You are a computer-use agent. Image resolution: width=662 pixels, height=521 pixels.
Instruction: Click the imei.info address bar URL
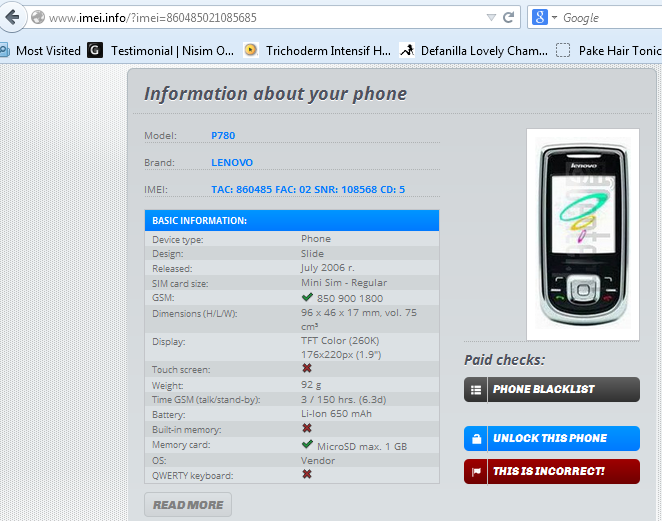pyautogui.click(x=152, y=18)
